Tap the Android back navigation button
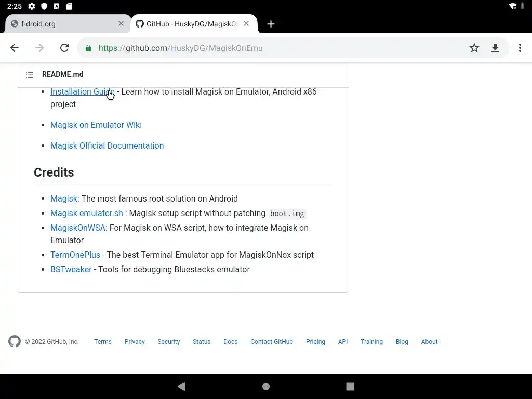Viewport: 532px width, 399px height. [x=181, y=387]
